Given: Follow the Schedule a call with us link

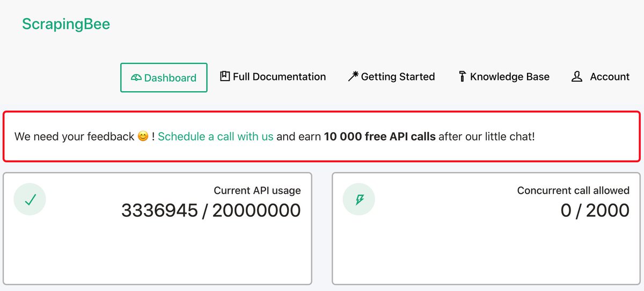Looking at the screenshot, I should (216, 136).
